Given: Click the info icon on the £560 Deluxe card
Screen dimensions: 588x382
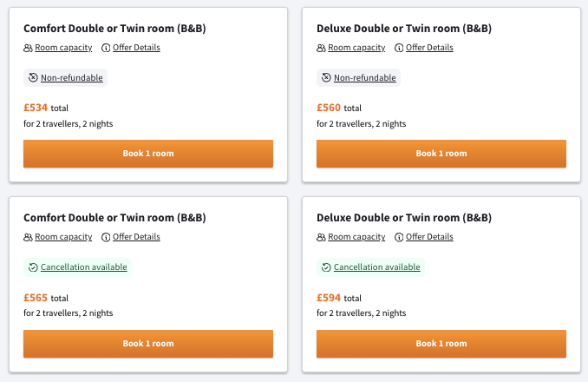Looking at the screenshot, I should point(399,48).
